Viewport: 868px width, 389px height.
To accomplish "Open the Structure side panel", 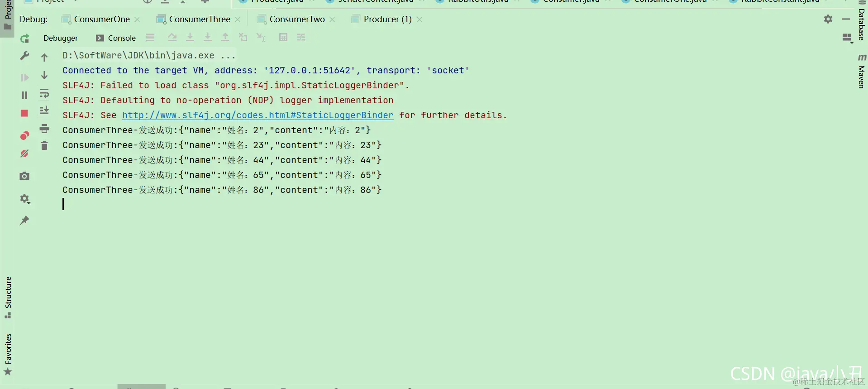I will pos(8,297).
